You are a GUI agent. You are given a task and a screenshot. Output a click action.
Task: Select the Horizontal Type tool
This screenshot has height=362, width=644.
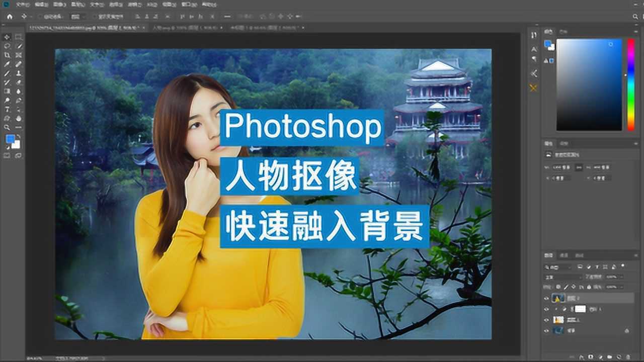point(7,109)
